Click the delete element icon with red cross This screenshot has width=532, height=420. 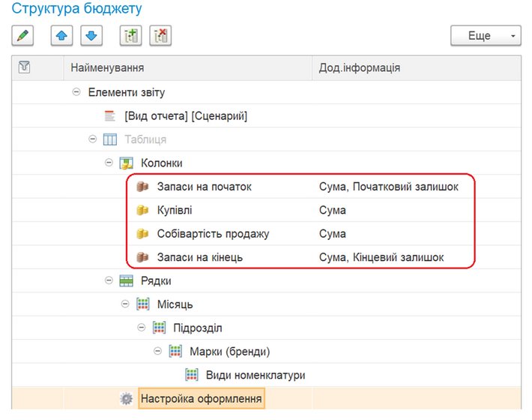click(160, 35)
